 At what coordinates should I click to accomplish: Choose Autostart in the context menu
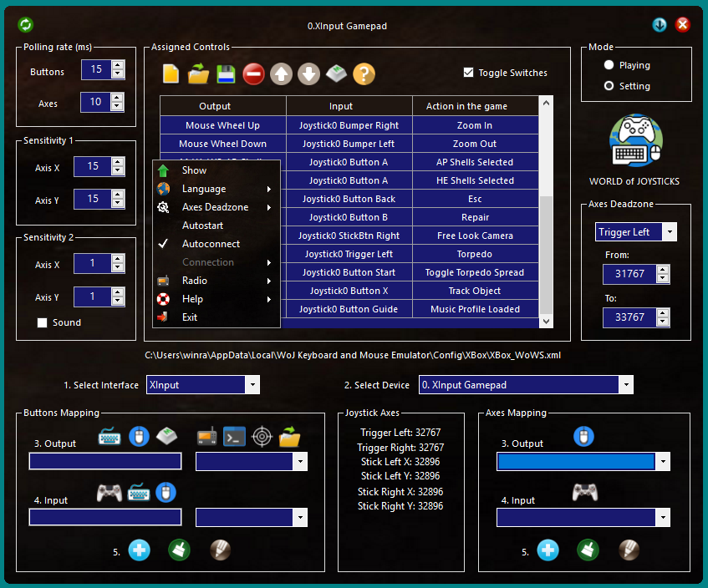202,226
